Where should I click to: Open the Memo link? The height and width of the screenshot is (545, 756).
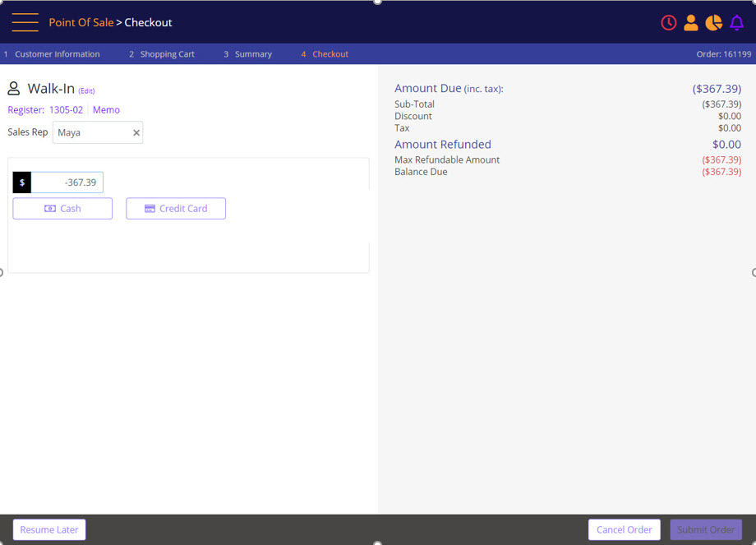pyautogui.click(x=106, y=110)
